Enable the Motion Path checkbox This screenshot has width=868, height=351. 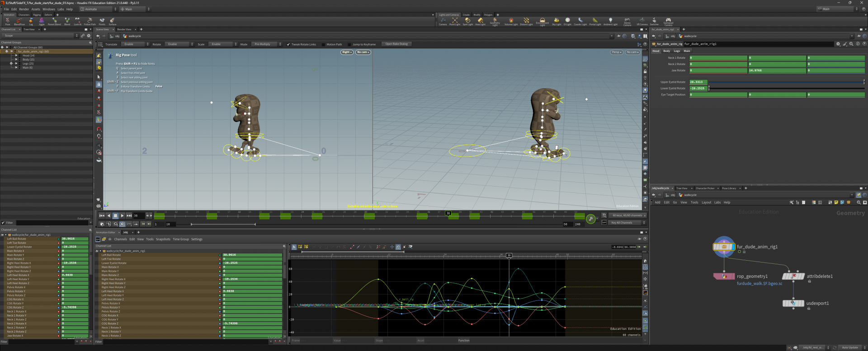tap(323, 44)
